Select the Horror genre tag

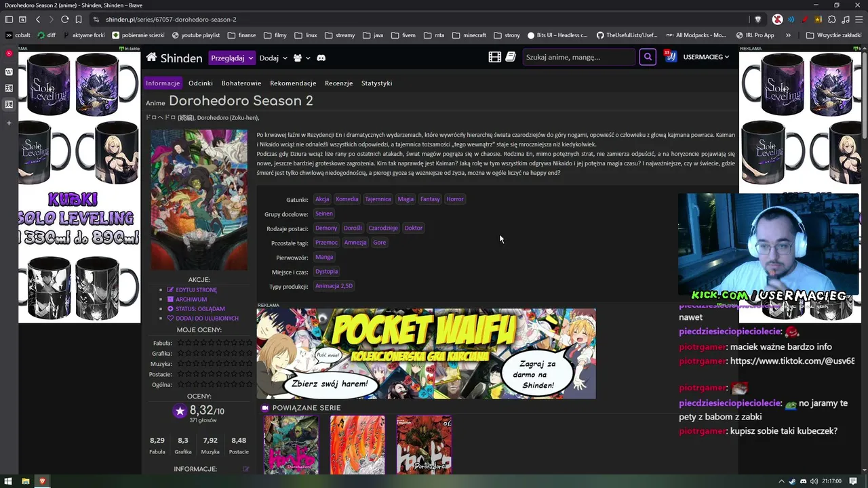click(x=455, y=199)
